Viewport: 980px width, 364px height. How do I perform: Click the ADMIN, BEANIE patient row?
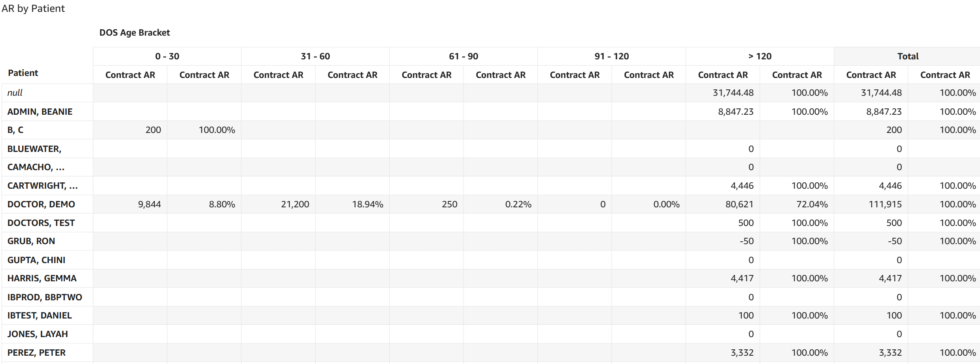click(40, 112)
